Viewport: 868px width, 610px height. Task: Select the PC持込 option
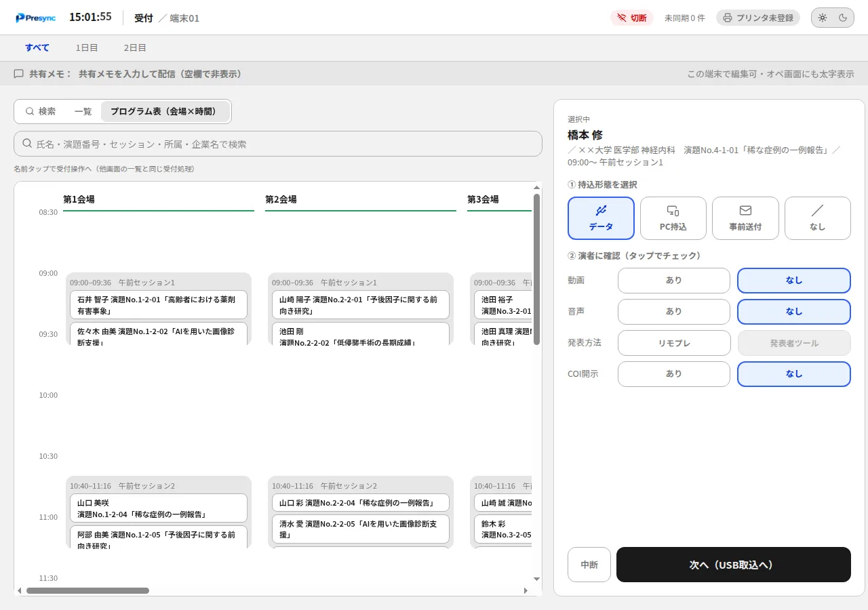point(673,218)
